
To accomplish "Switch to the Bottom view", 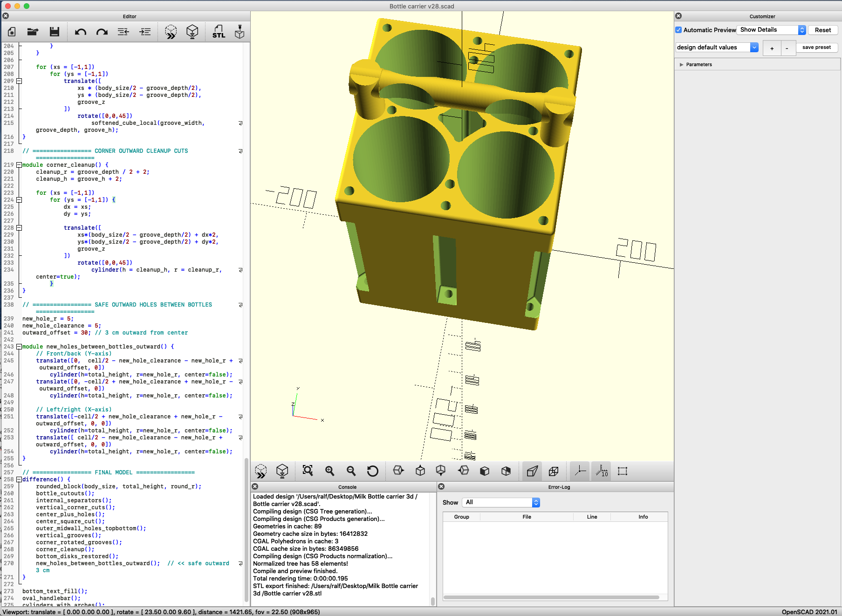I will pos(441,471).
